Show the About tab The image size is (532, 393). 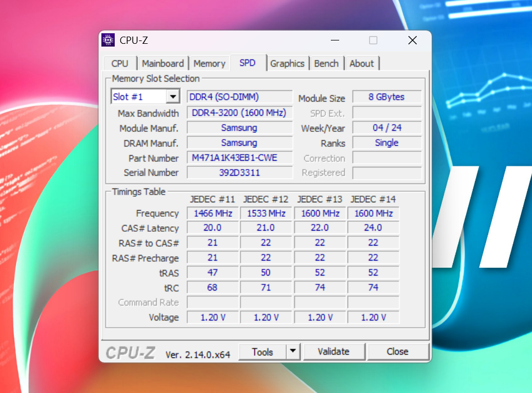(362, 63)
